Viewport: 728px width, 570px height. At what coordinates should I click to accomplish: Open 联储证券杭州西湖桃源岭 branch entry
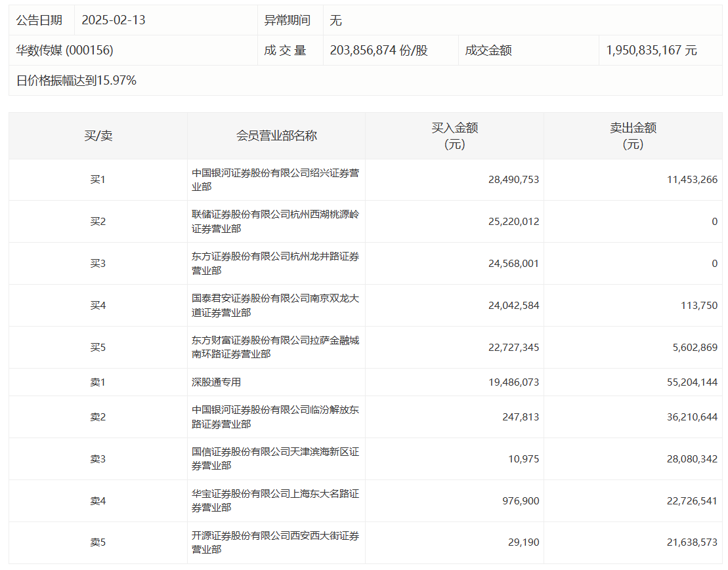pos(276,222)
